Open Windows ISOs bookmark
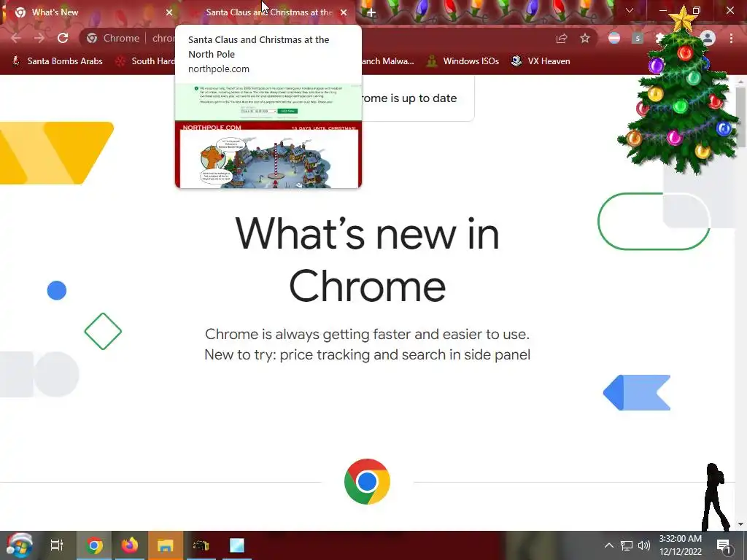747x560 pixels. point(462,61)
